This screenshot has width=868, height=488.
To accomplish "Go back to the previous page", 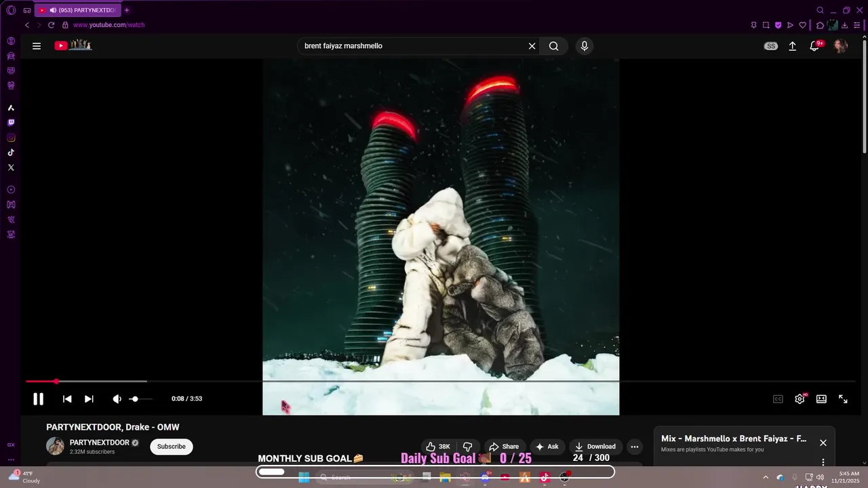I will click(x=27, y=25).
